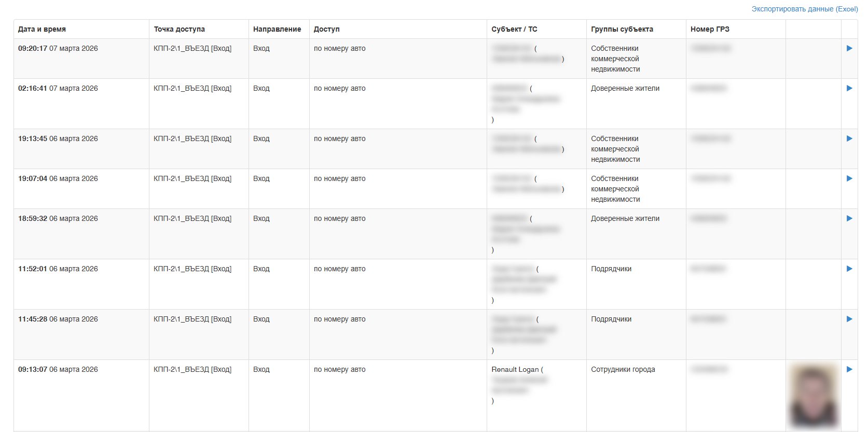Click the Доступ column header
The width and height of the screenshot is (868, 432).
click(327, 29)
